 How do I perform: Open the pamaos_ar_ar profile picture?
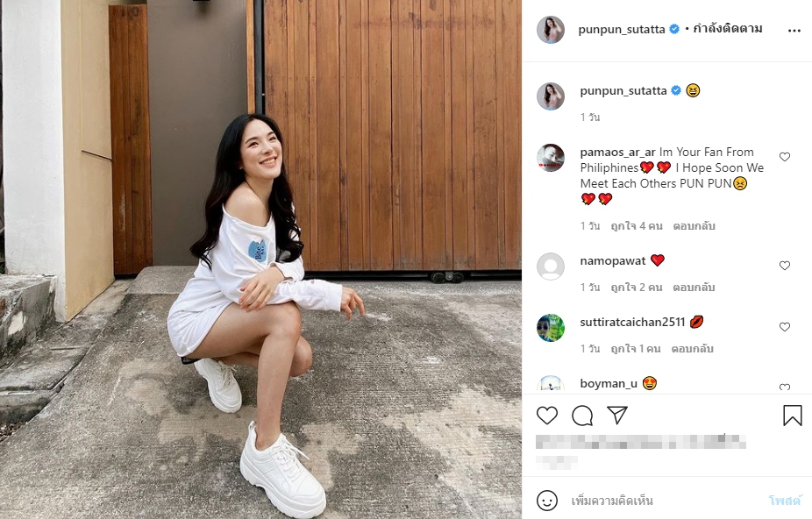tap(551, 158)
